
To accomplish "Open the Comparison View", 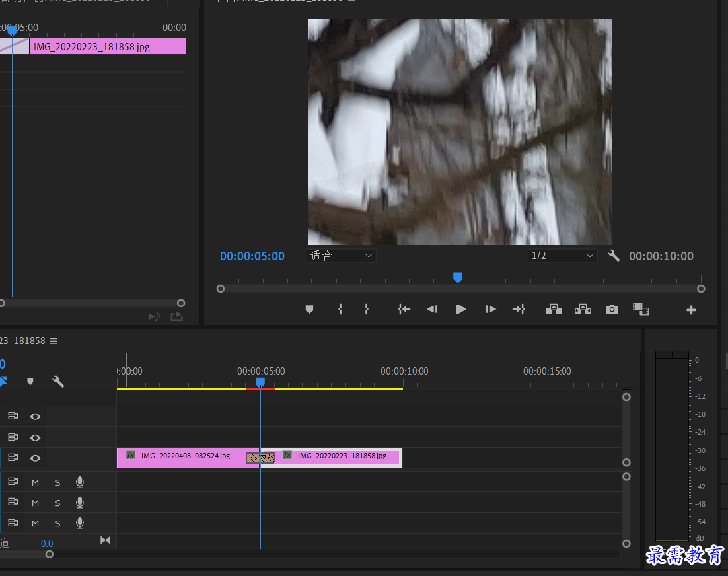I will coord(641,309).
